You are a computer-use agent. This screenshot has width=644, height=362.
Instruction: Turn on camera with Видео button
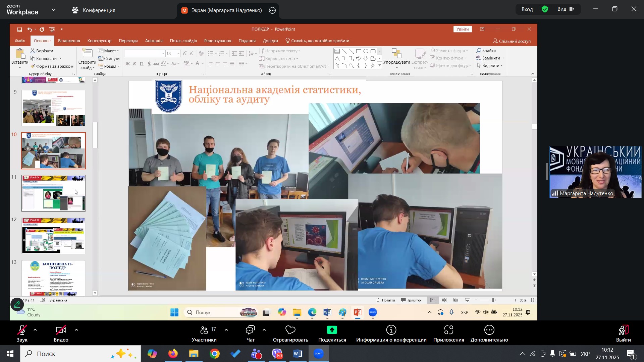point(61,331)
